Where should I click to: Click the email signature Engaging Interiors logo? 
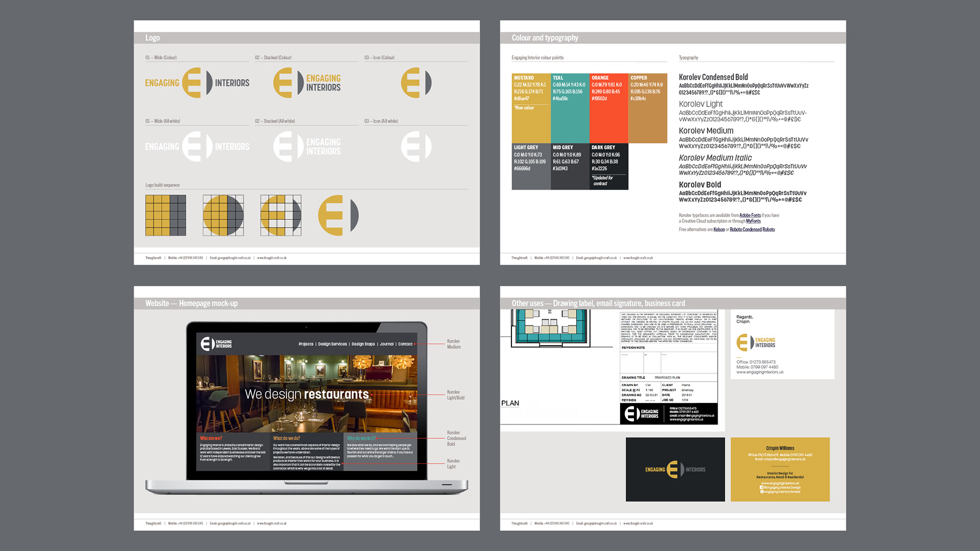click(x=756, y=342)
